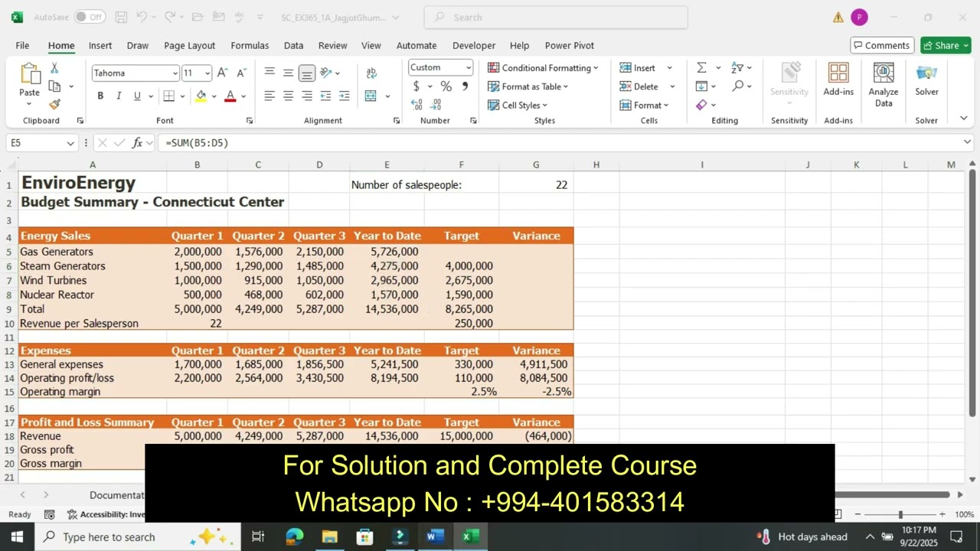
Task: Launch Analyze Data tool
Action: coord(884,84)
